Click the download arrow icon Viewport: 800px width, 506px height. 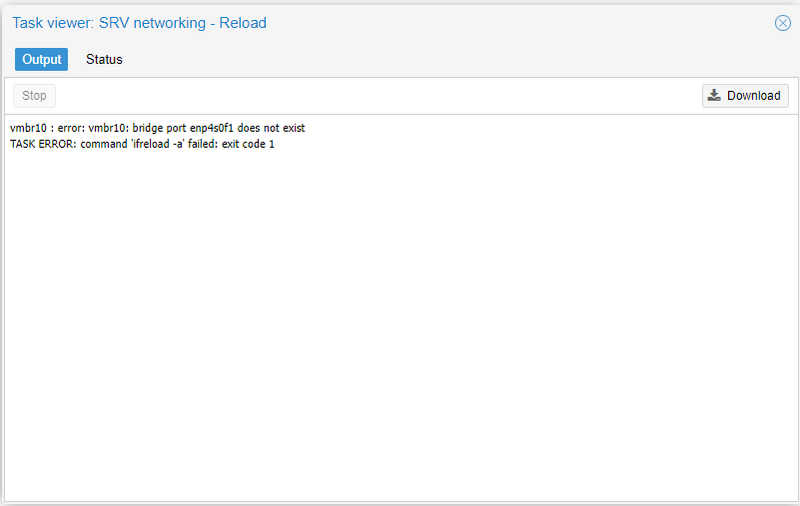714,96
